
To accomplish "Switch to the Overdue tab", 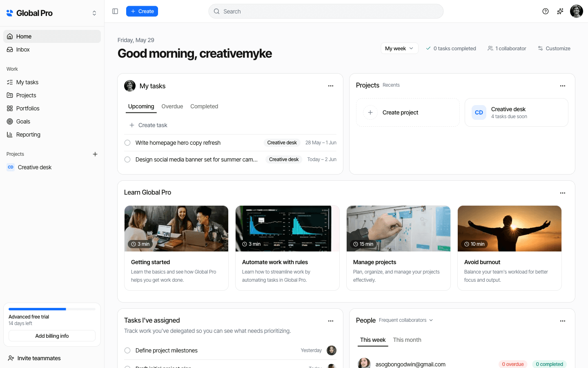I will click(172, 106).
